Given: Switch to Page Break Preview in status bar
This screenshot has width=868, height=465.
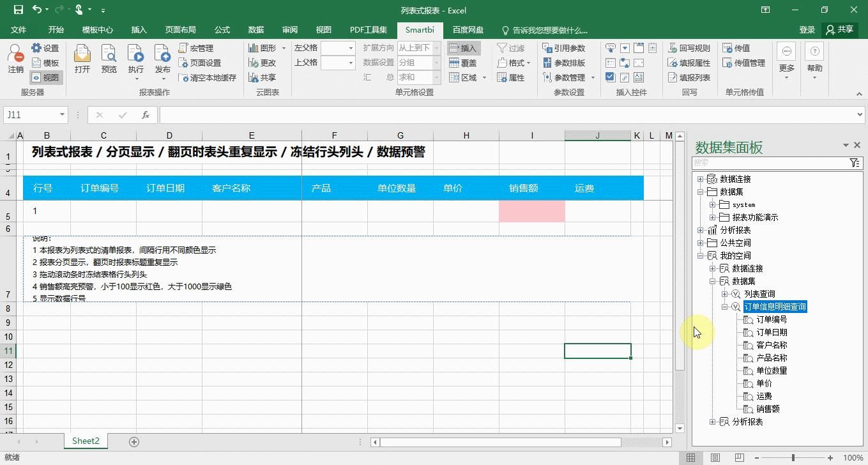Looking at the screenshot, I should [740, 457].
